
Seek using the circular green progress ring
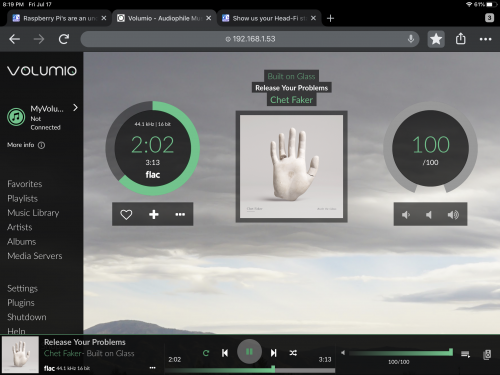click(x=153, y=148)
